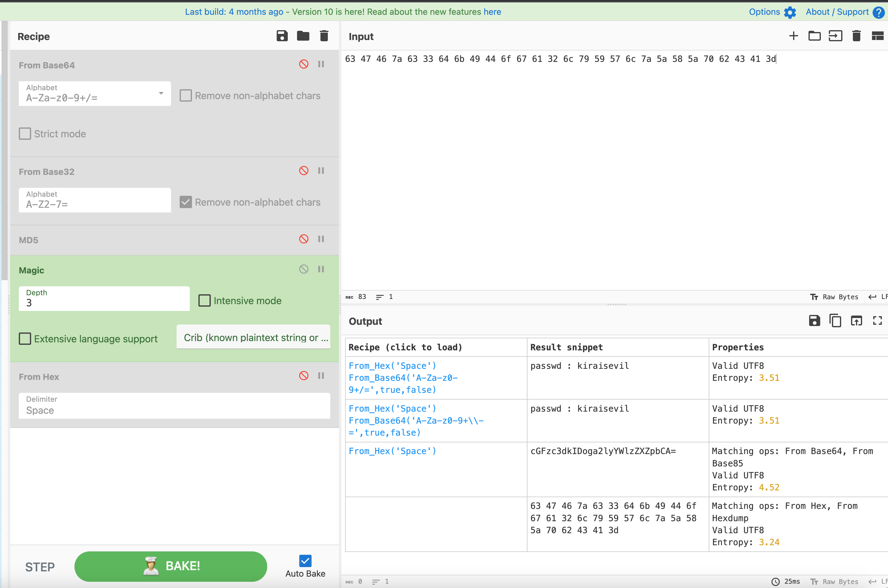
Task: Add a new input tab
Action: coord(793,36)
